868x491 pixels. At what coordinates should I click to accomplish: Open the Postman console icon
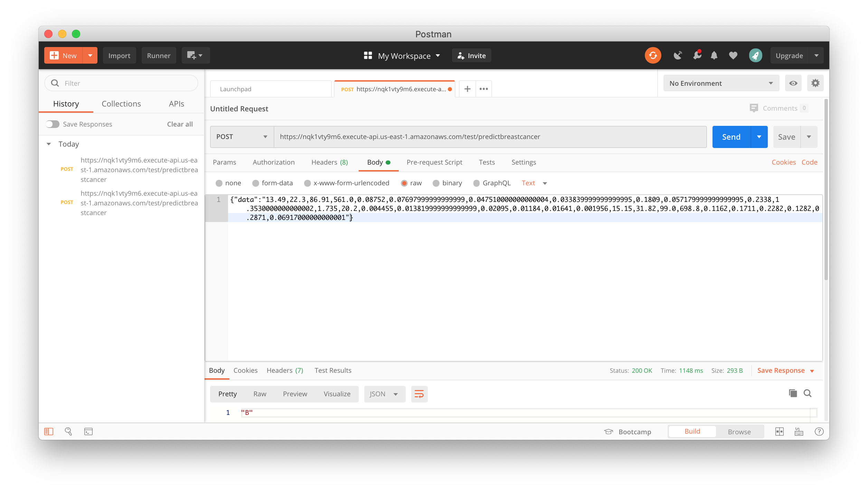(88, 432)
